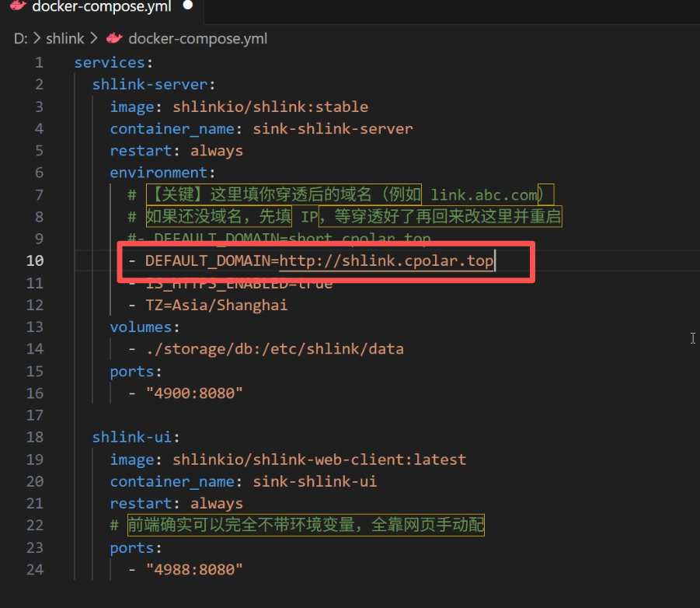
Task: Click the chevron between shlink and docker-compose.yml breadcrumbs
Action: click(x=94, y=38)
